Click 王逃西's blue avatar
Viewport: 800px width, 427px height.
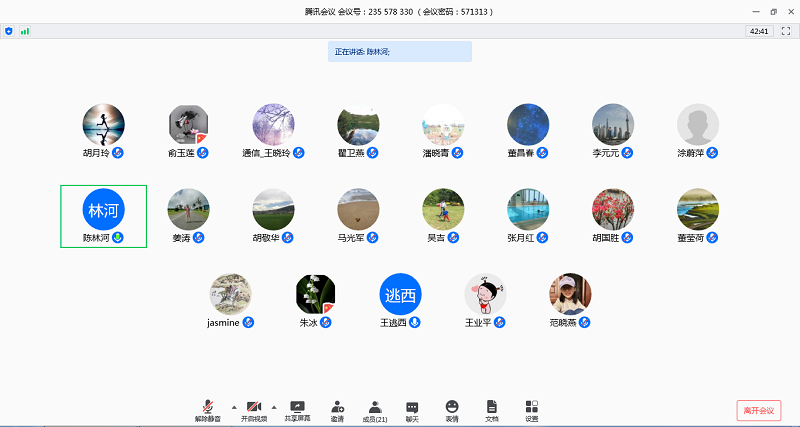tap(400, 295)
